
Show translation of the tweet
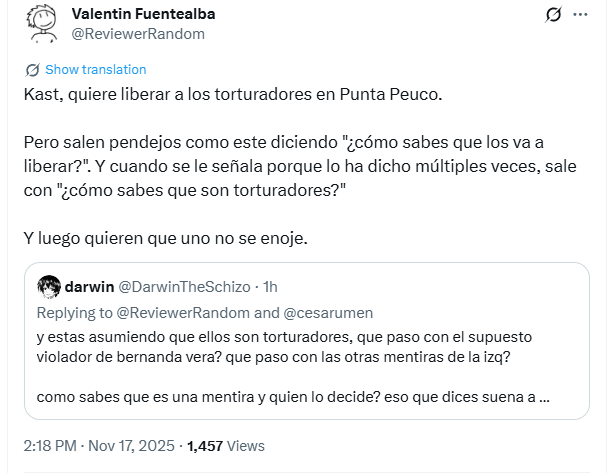[x=96, y=70]
